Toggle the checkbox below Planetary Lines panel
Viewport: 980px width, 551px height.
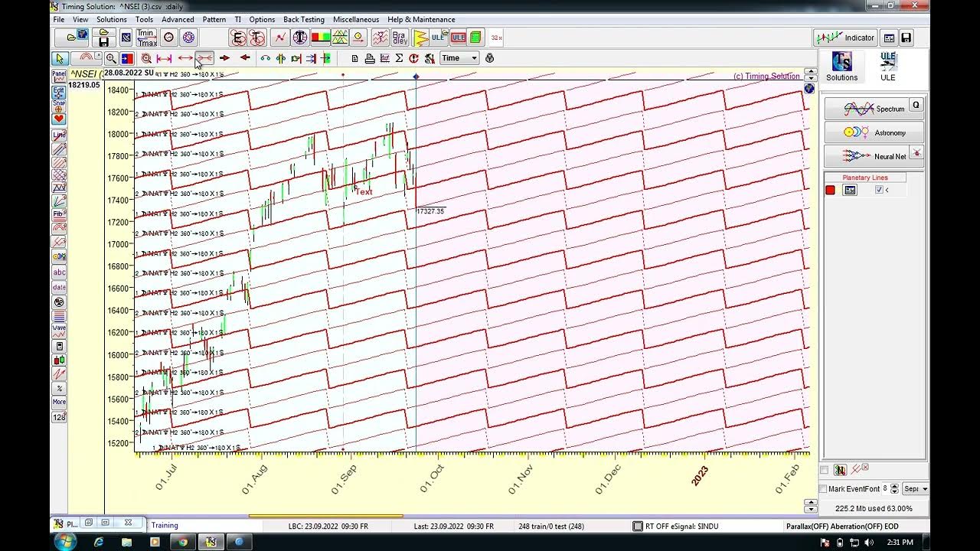click(824, 470)
